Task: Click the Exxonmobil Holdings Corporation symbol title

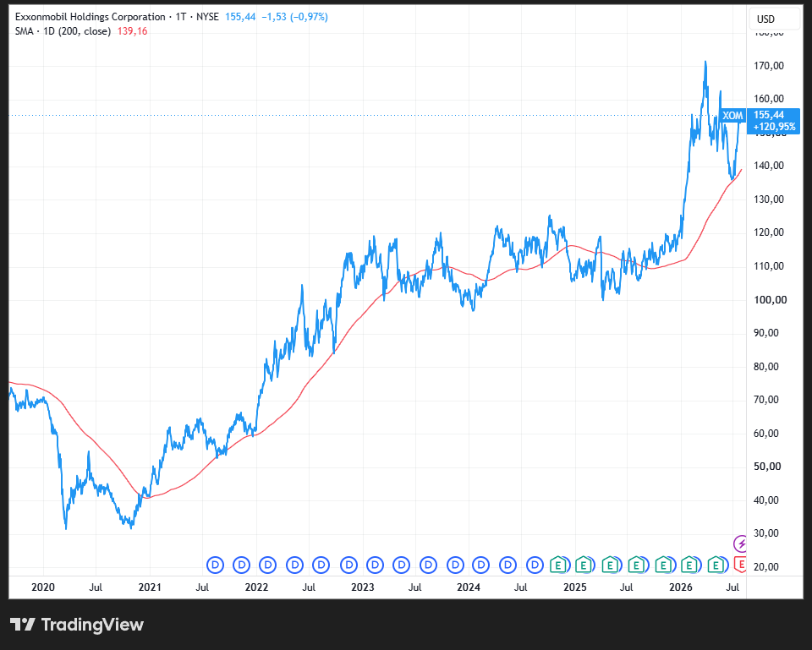Action: tap(91, 17)
